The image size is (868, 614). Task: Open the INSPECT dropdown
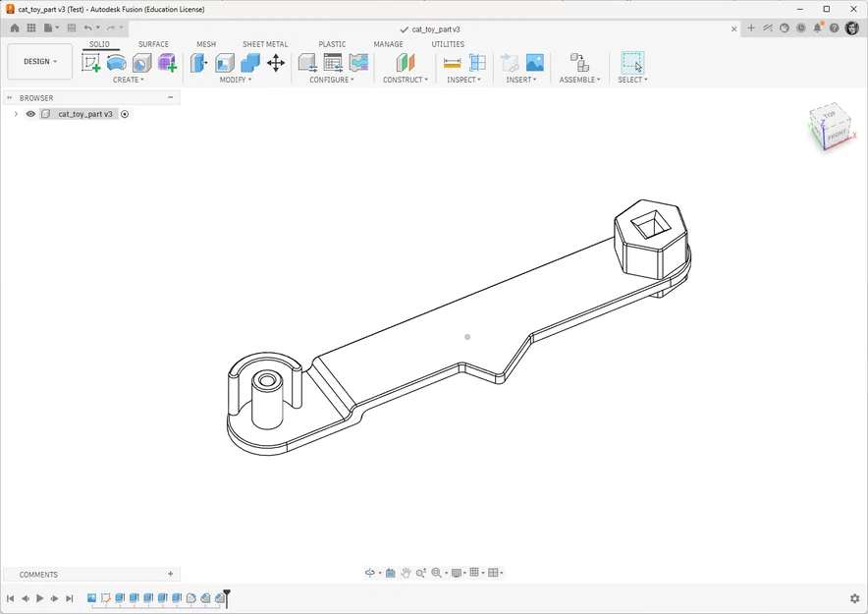[463, 80]
